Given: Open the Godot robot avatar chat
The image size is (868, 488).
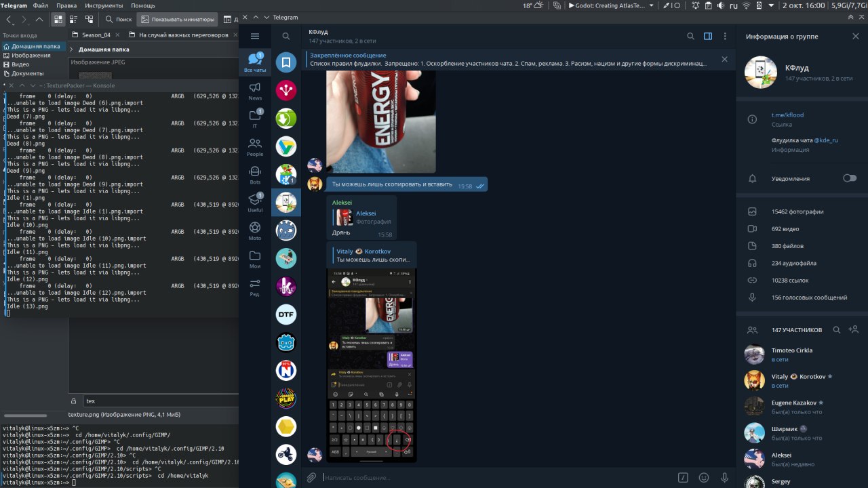Looking at the screenshot, I should point(286,342).
